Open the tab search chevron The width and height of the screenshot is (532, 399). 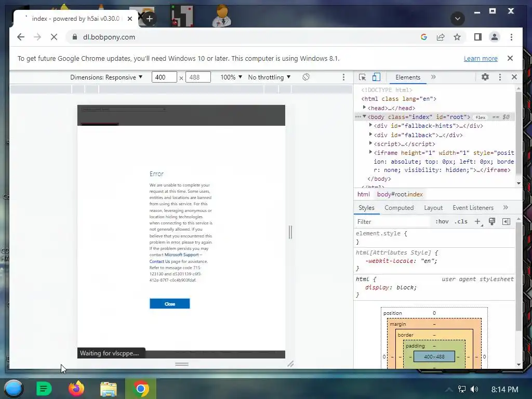457,18
